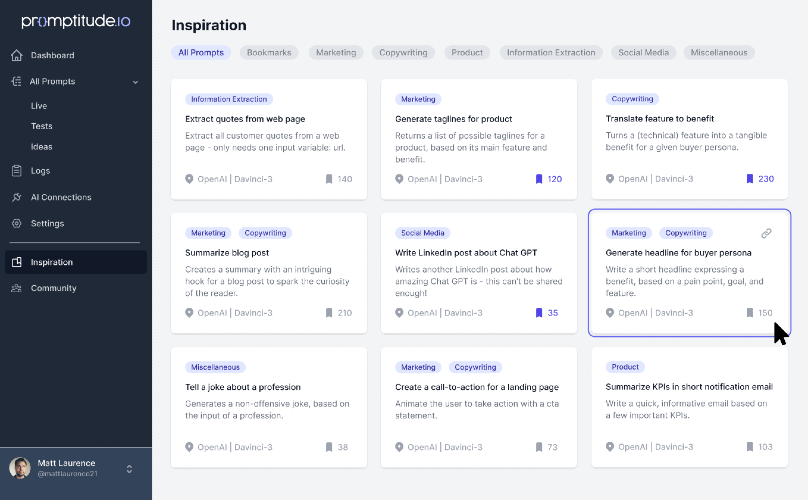The width and height of the screenshot is (808, 500).
Task: Filter prompts by Miscellaneous tab
Action: click(719, 53)
